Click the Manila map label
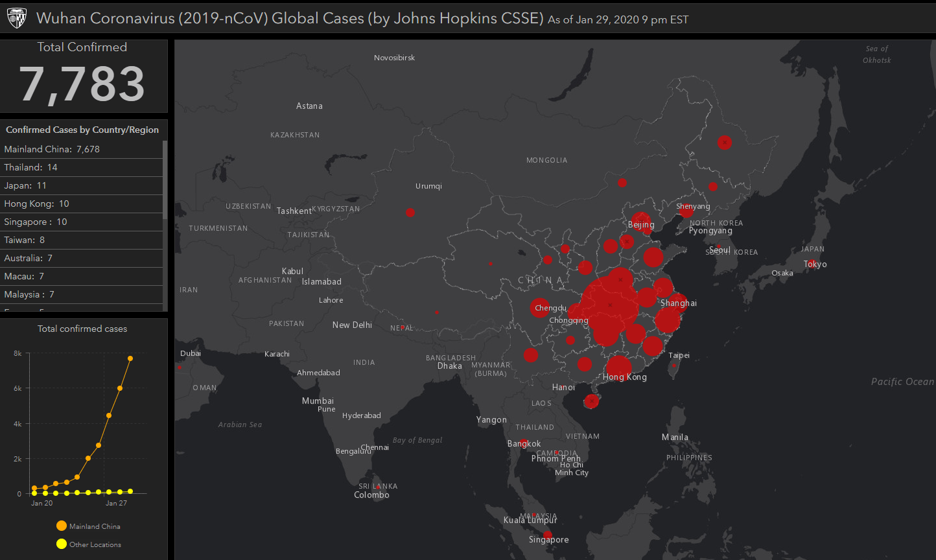This screenshot has width=936, height=560. (x=675, y=437)
